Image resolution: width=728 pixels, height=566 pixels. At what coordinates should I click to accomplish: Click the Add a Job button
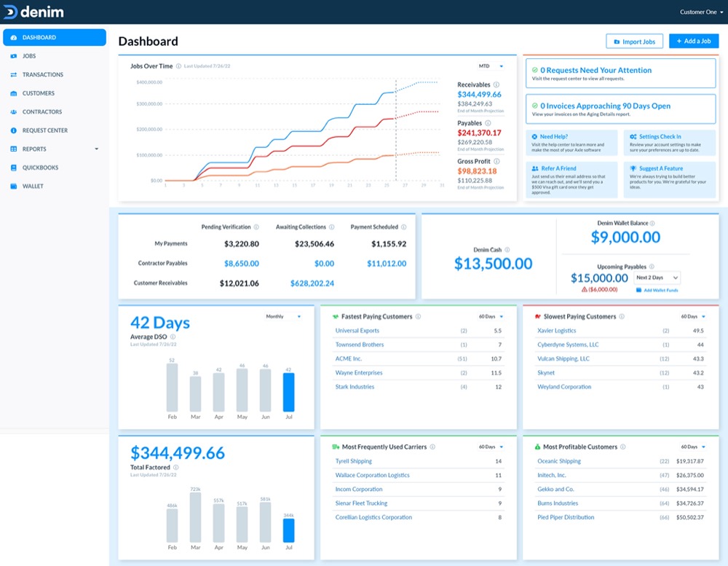pyautogui.click(x=693, y=42)
